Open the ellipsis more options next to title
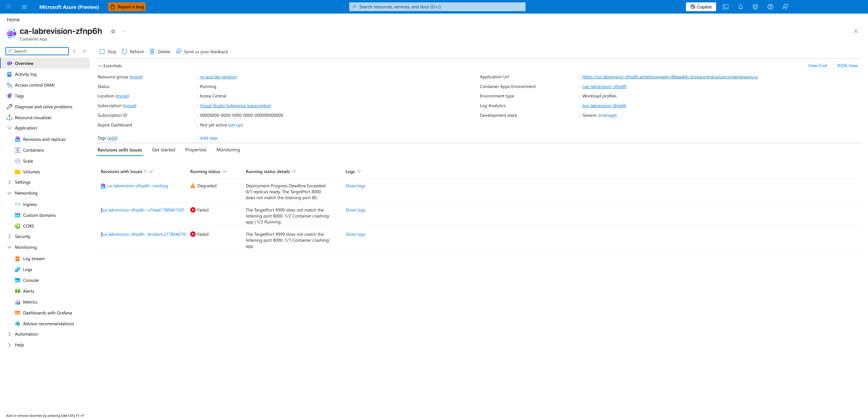The height and width of the screenshot is (419, 868). coord(124,31)
